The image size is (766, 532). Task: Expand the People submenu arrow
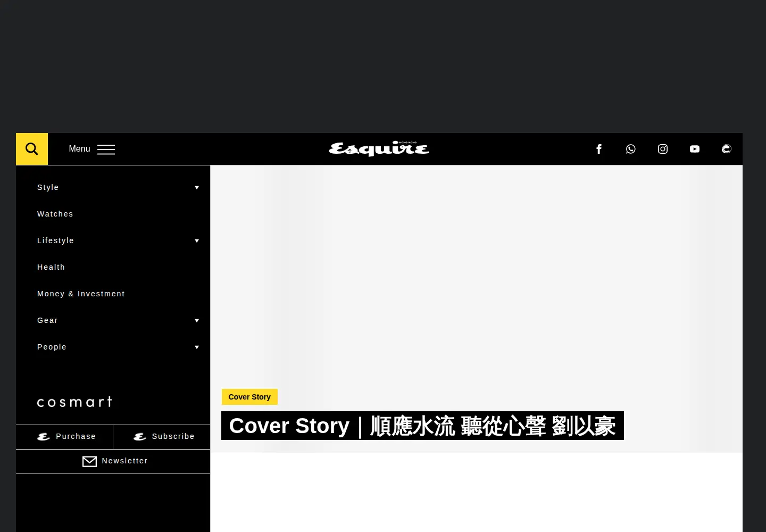click(197, 347)
